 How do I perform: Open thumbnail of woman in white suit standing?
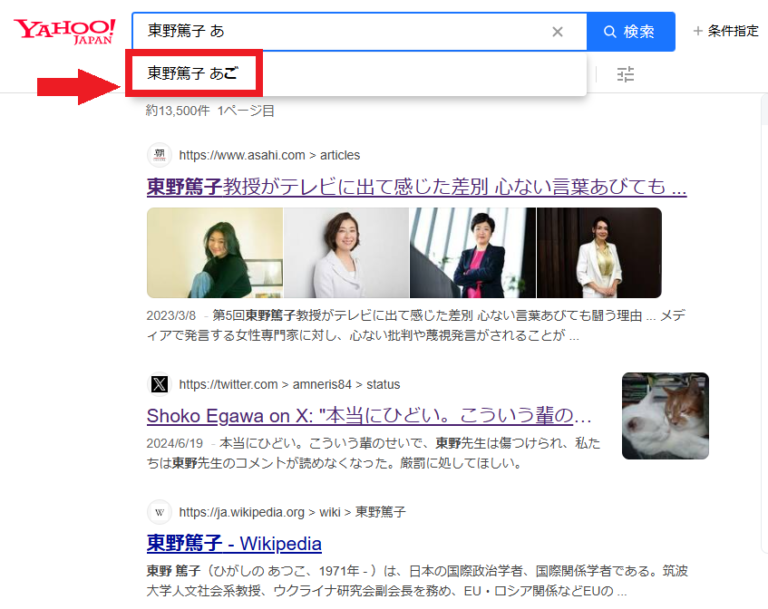pos(599,253)
